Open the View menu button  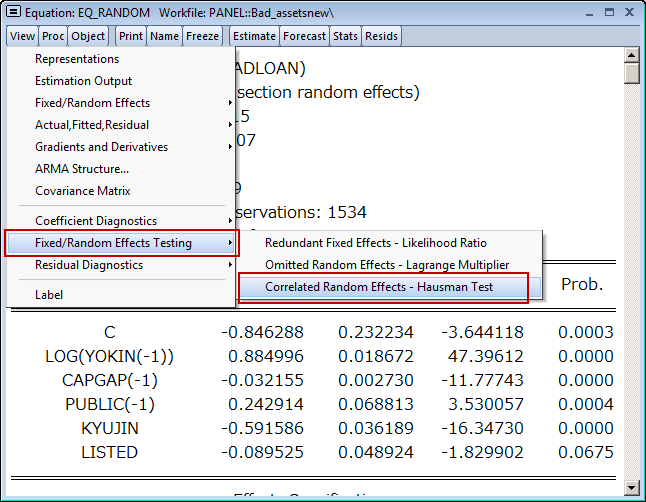click(22, 36)
